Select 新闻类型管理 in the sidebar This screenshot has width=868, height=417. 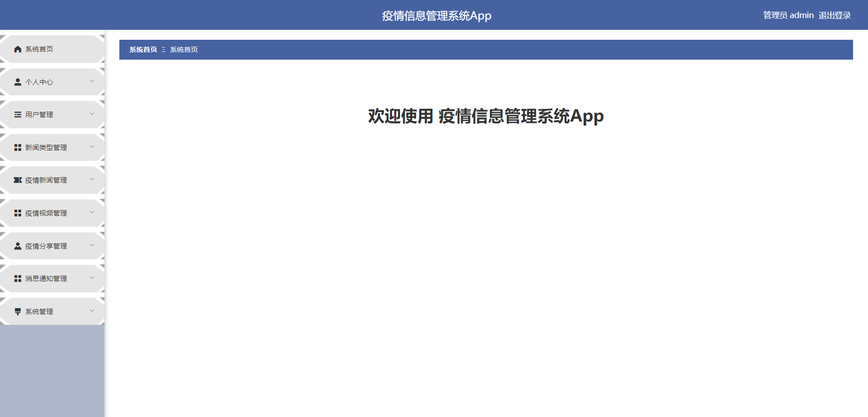(x=46, y=147)
